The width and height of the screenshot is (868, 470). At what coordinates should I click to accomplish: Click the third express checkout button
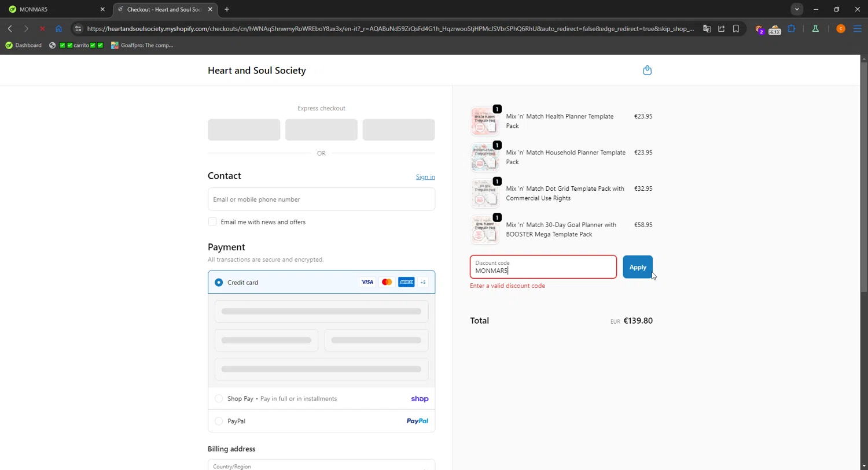click(x=399, y=129)
